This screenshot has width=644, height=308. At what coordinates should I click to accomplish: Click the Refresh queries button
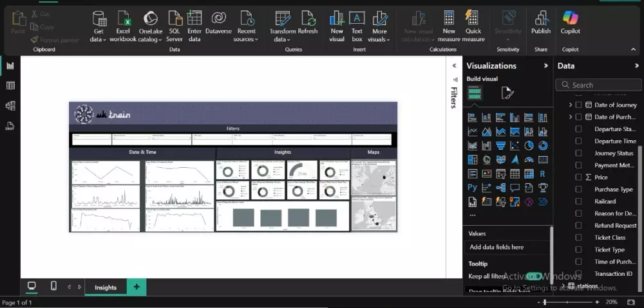308,23
